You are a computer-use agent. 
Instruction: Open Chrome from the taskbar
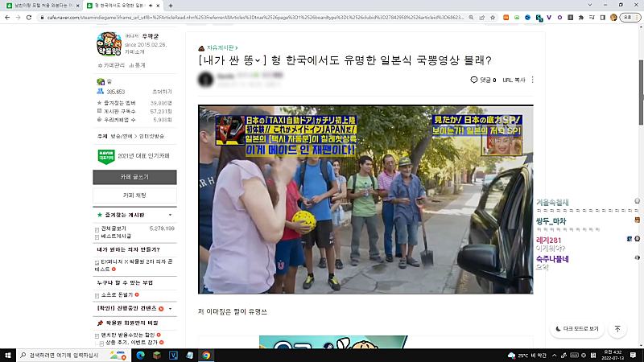[206, 355]
